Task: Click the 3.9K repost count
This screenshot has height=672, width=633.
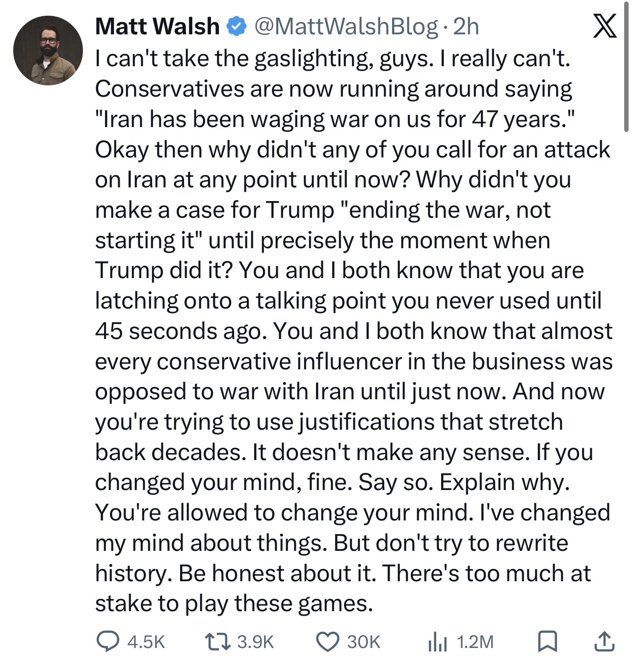Action: click(x=255, y=642)
